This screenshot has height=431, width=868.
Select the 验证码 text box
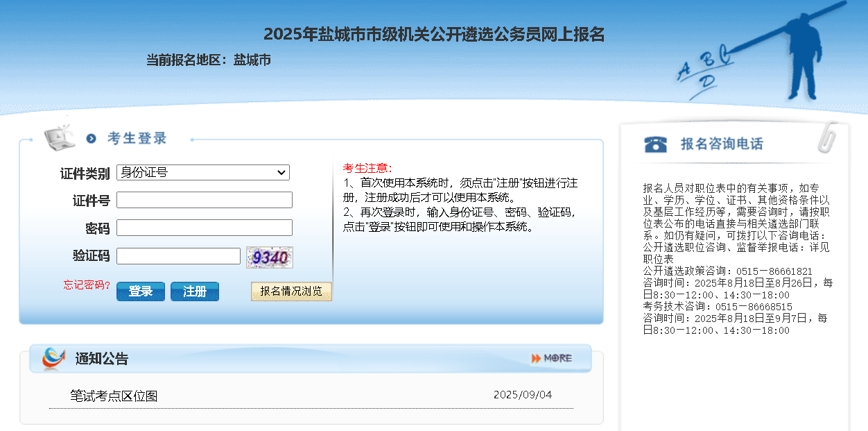pos(178,256)
